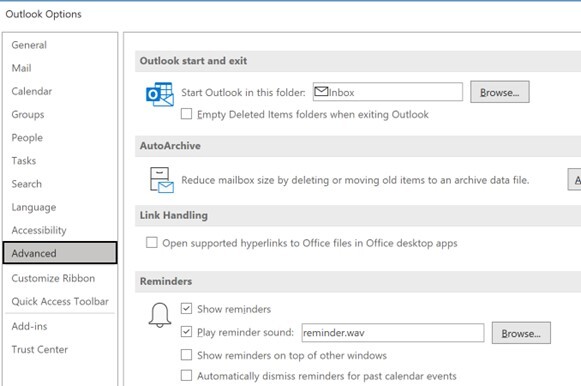Click the AutoArchive cabinet icon
581x386 pixels.
[x=162, y=180]
